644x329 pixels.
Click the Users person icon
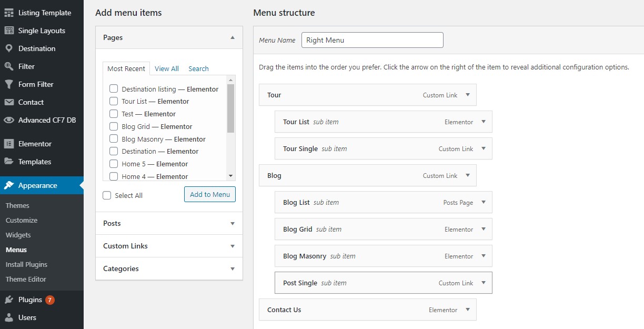click(x=9, y=317)
